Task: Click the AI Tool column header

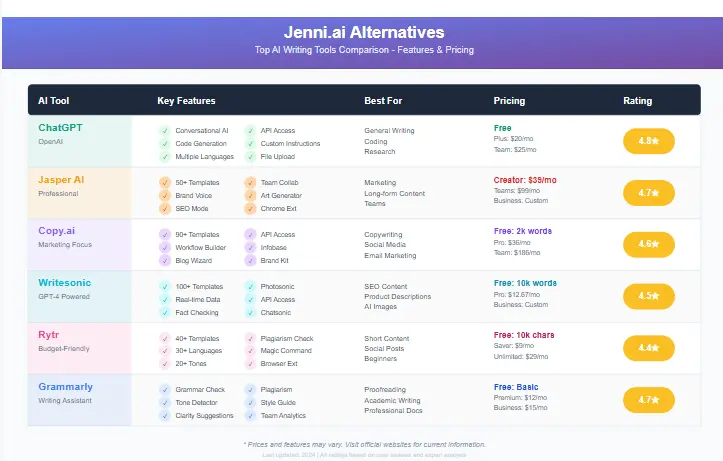Action: coord(53,100)
